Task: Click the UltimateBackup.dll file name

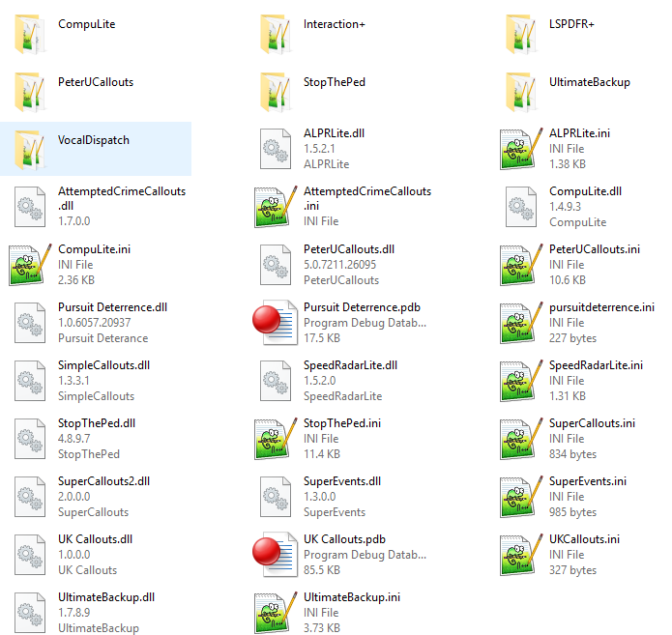Action: point(106,597)
